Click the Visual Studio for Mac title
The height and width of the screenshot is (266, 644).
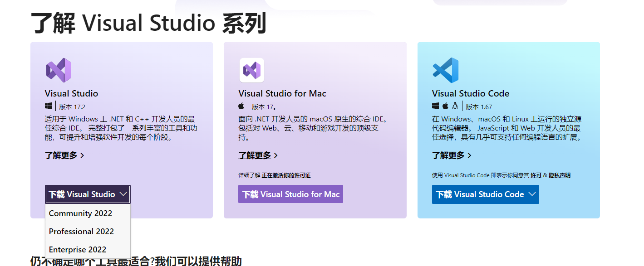click(282, 93)
